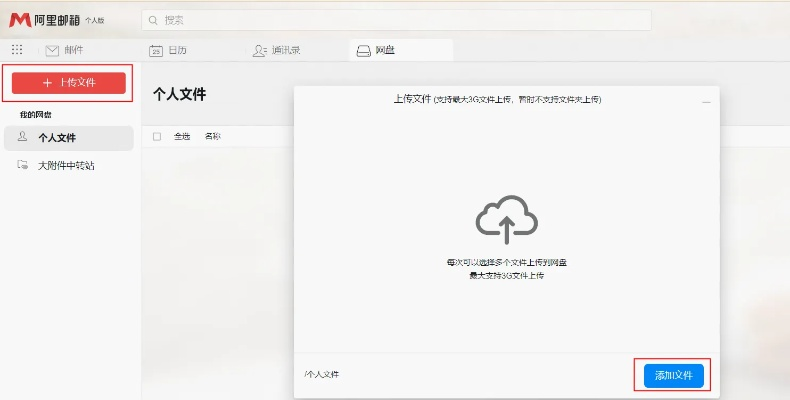Select 个人文件 in the sidebar

pos(57,138)
